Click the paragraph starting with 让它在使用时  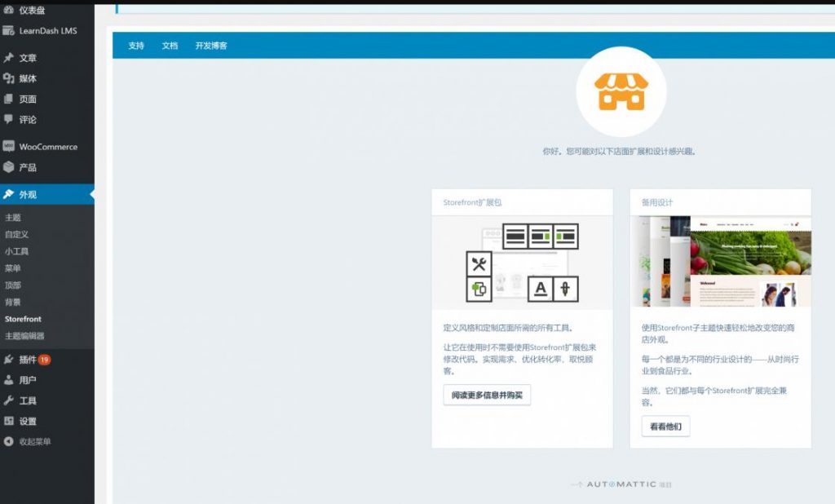[519, 359]
